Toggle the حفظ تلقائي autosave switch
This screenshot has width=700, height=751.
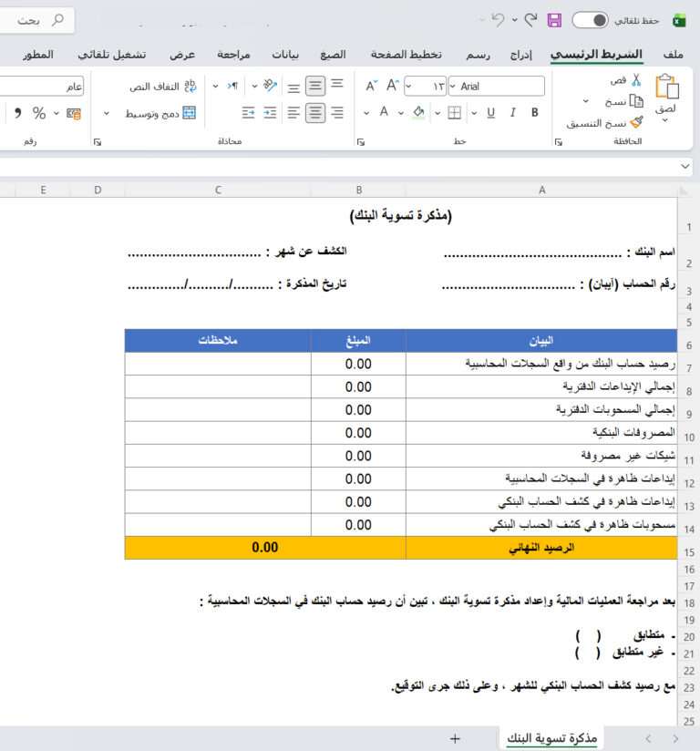tap(590, 20)
